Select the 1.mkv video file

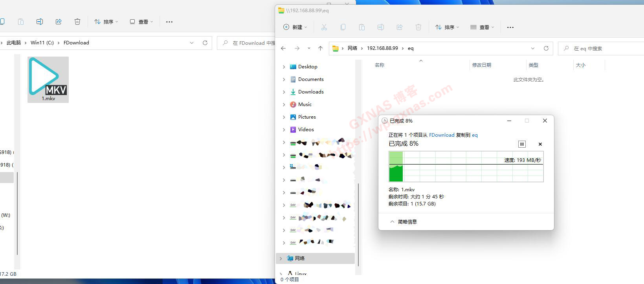tap(48, 80)
